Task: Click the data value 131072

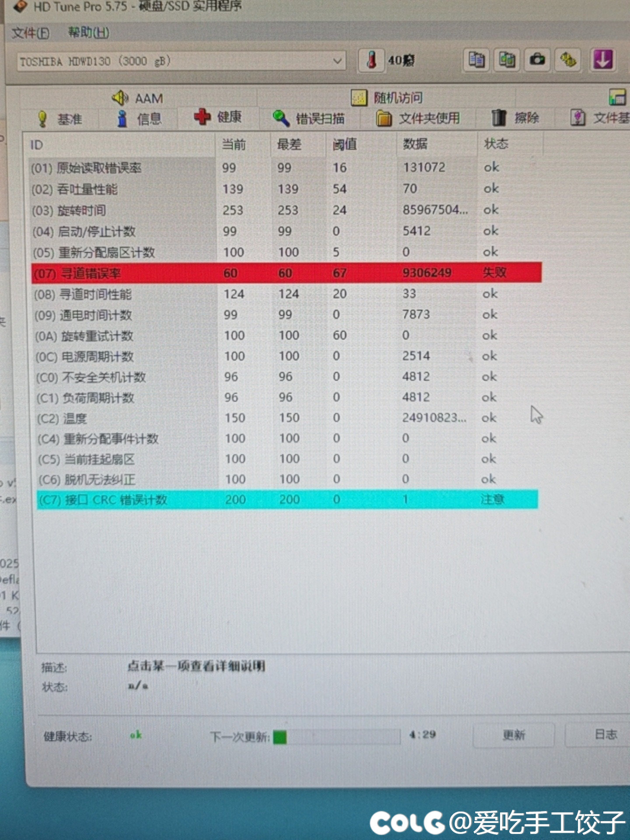Action: click(424, 167)
